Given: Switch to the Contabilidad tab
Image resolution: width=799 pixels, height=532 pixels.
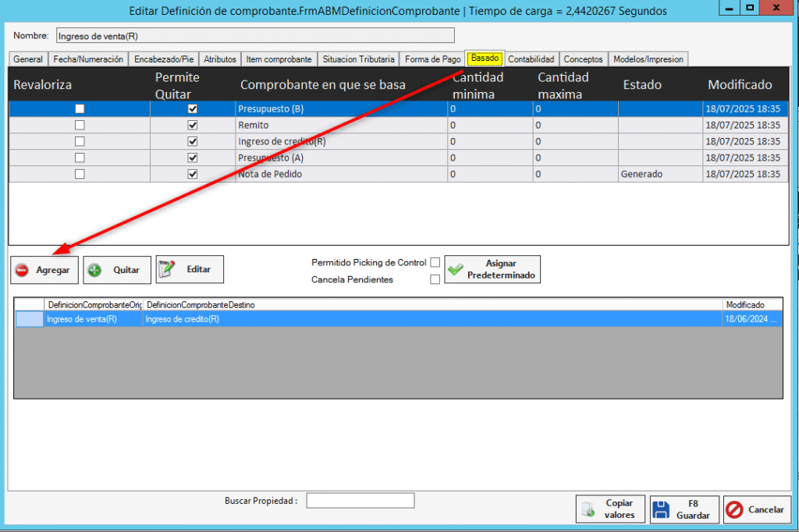Looking at the screenshot, I should tap(531, 59).
